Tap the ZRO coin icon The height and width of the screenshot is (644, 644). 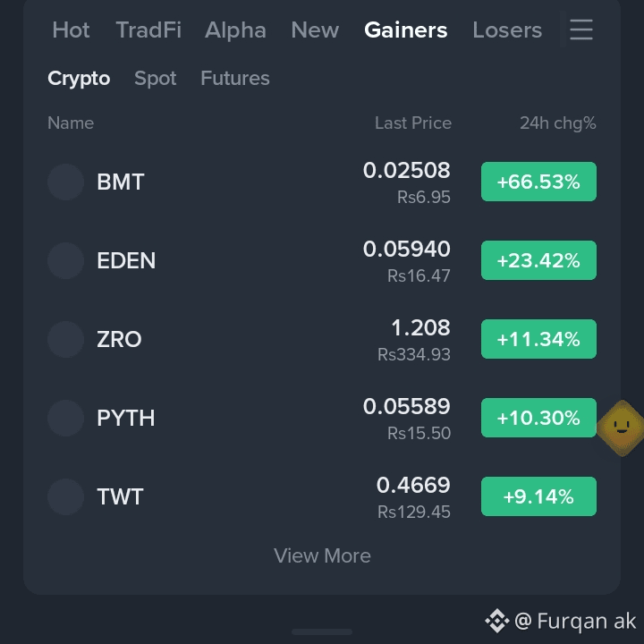[65, 339]
